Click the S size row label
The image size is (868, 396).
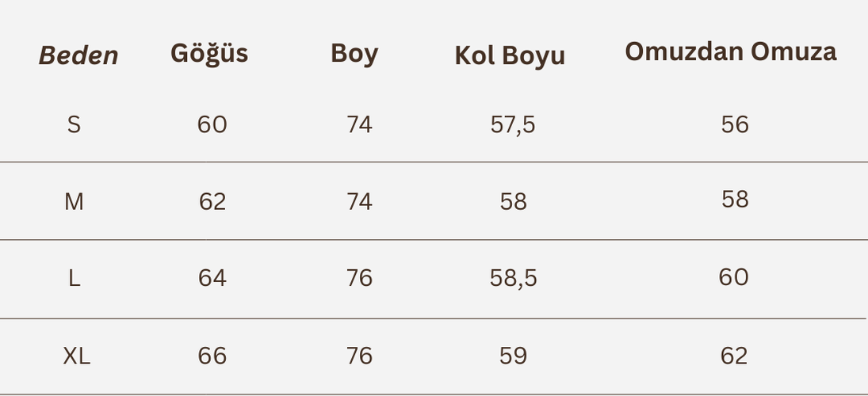point(74,124)
